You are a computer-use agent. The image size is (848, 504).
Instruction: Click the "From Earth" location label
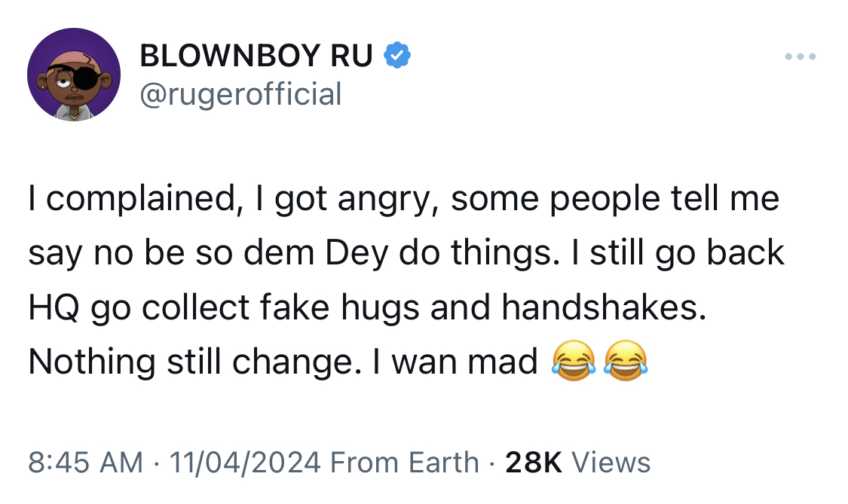tap(405, 463)
